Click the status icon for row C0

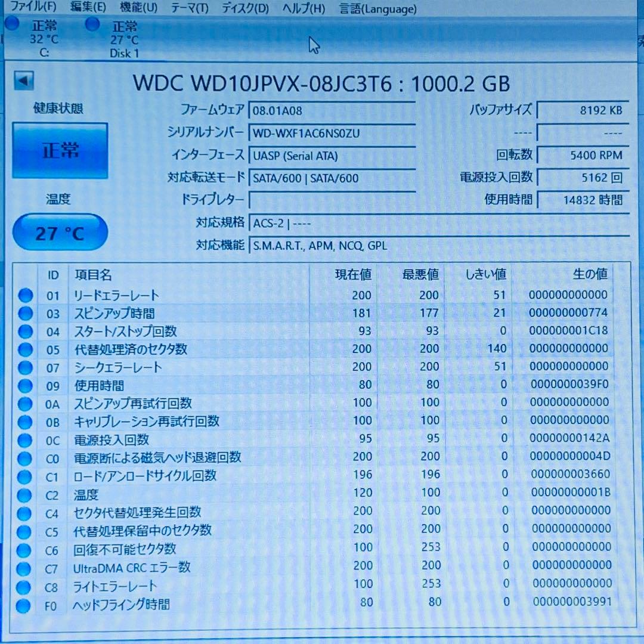[x=24, y=459]
